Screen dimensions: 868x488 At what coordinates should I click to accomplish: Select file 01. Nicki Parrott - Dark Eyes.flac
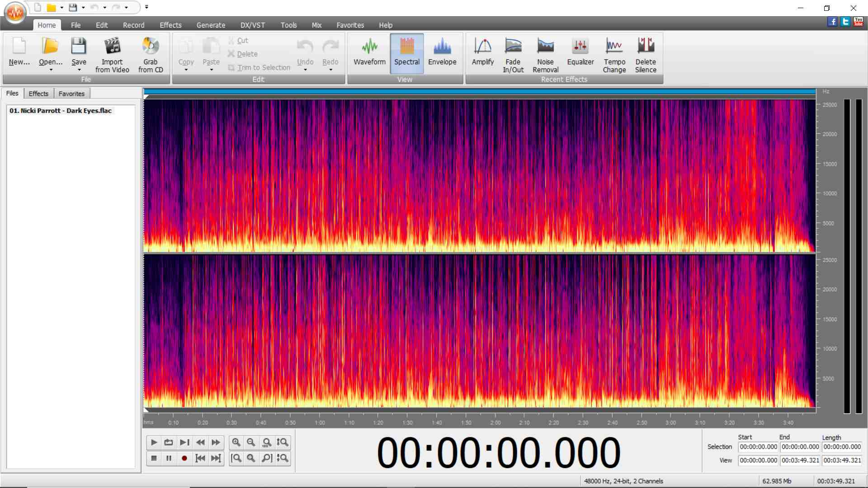[x=61, y=111]
